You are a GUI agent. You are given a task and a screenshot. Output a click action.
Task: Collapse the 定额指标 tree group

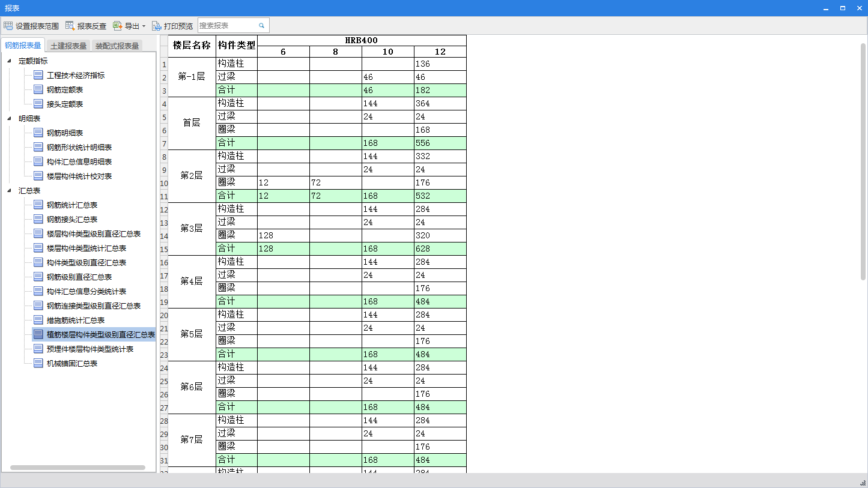click(9, 61)
